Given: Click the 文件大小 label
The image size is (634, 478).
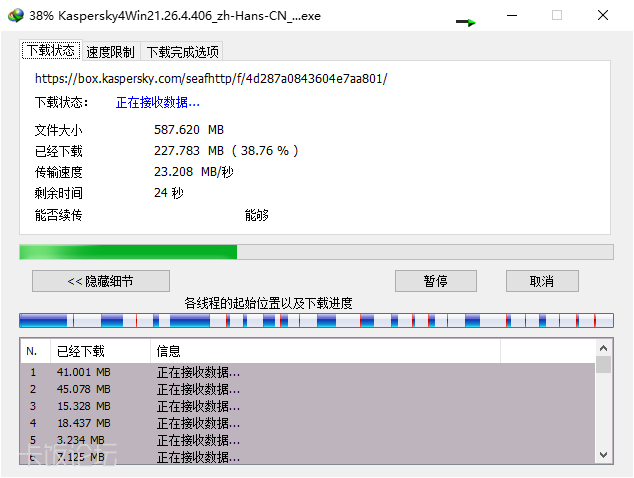Looking at the screenshot, I should (x=59, y=130).
